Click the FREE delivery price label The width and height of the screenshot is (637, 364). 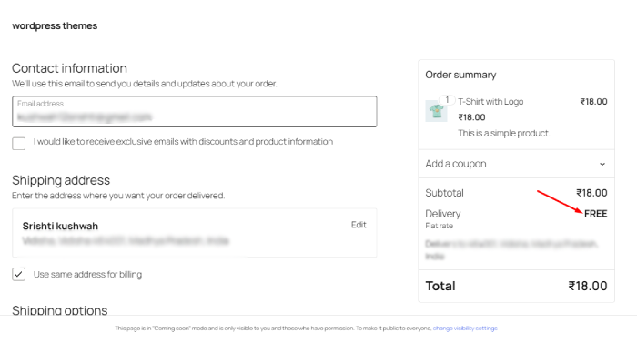click(x=595, y=214)
